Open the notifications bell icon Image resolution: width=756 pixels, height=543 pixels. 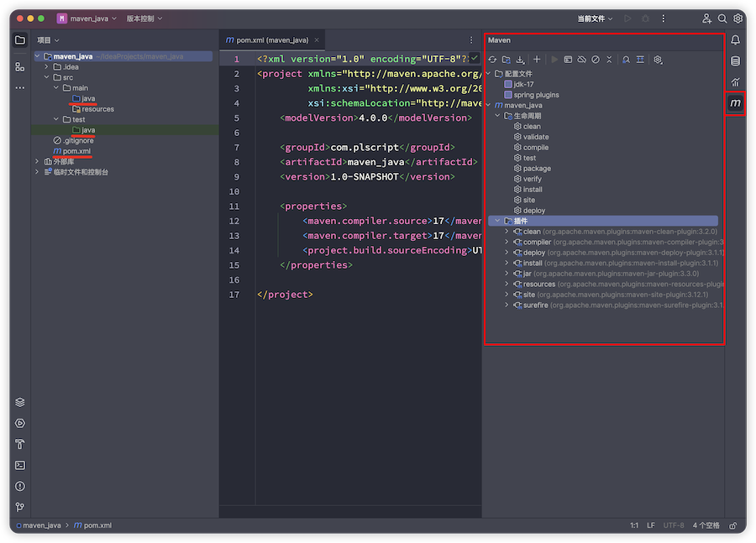pos(735,40)
